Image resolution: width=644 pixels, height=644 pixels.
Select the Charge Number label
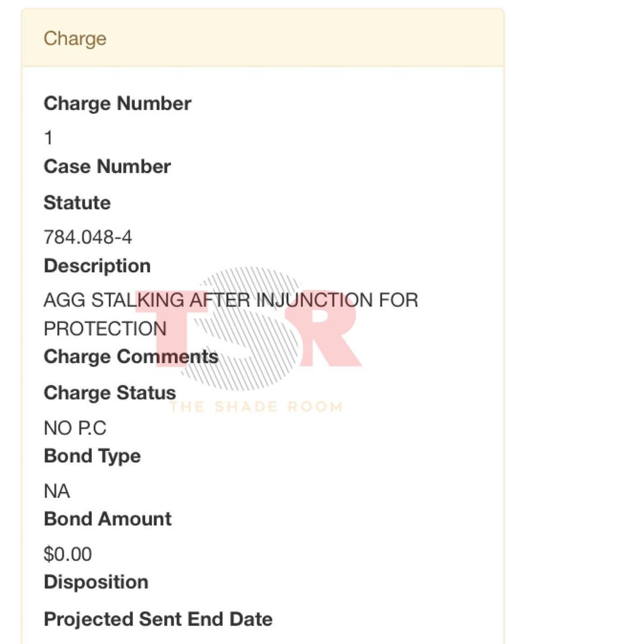pos(117,104)
